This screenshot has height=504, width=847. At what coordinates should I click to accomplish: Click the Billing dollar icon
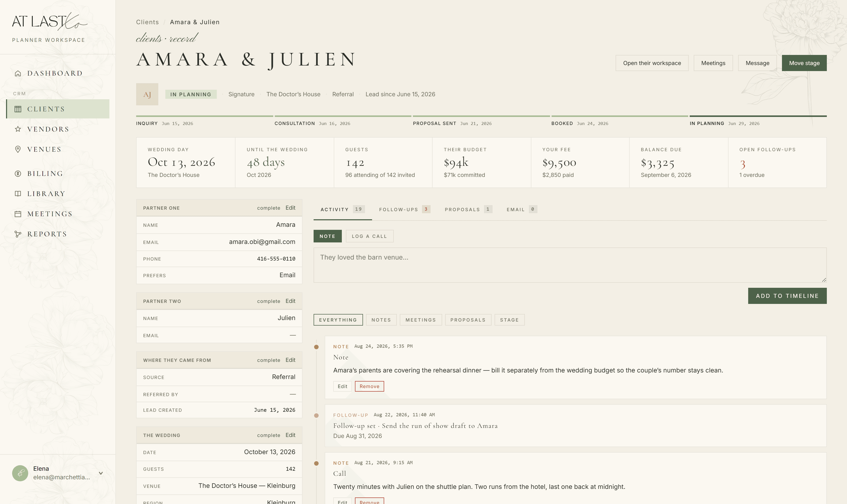[18, 174]
